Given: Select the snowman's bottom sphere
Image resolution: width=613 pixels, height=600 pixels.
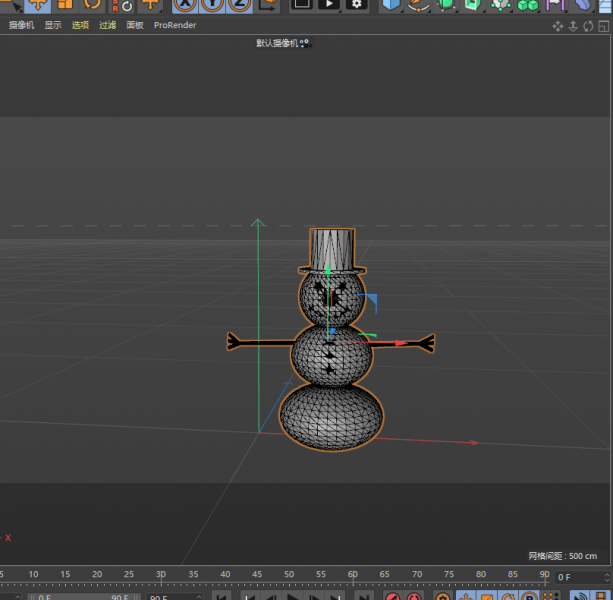Looking at the screenshot, I should point(332,417).
